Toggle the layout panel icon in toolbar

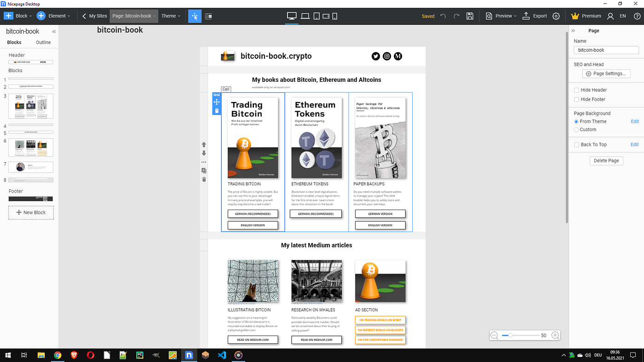208,16
